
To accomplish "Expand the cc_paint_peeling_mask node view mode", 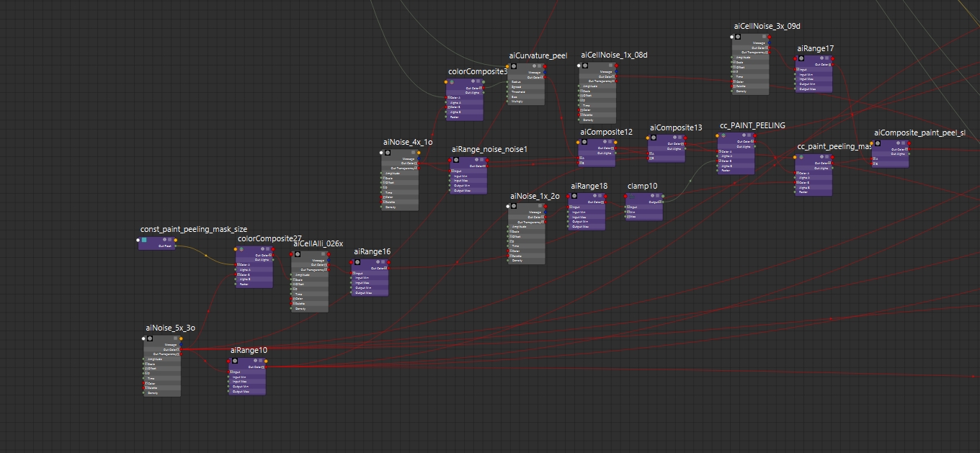I will pyautogui.click(x=827, y=157).
